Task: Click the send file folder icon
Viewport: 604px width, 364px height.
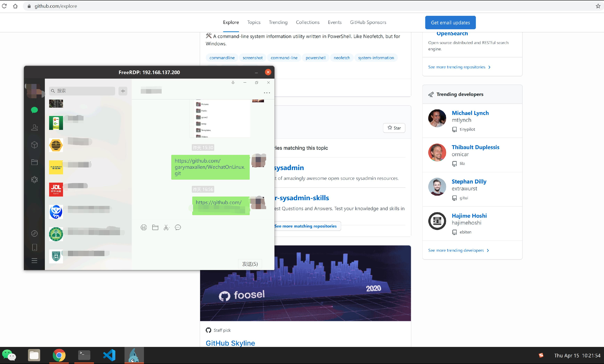Action: click(155, 227)
